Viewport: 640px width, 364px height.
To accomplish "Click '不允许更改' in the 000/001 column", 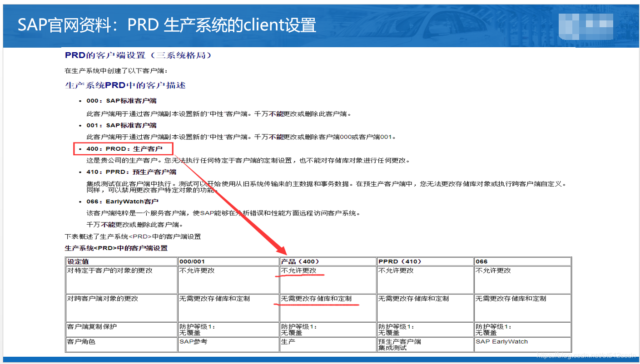I will click(197, 271).
